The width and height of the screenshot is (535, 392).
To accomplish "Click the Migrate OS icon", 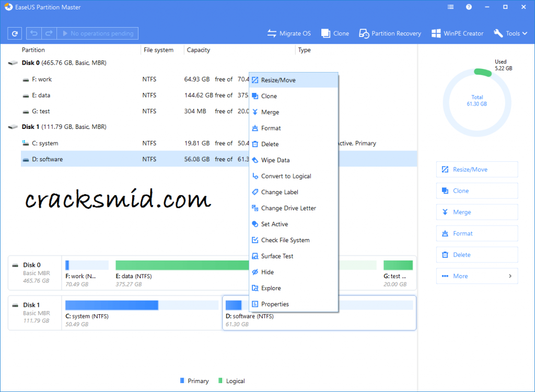I will pos(272,33).
